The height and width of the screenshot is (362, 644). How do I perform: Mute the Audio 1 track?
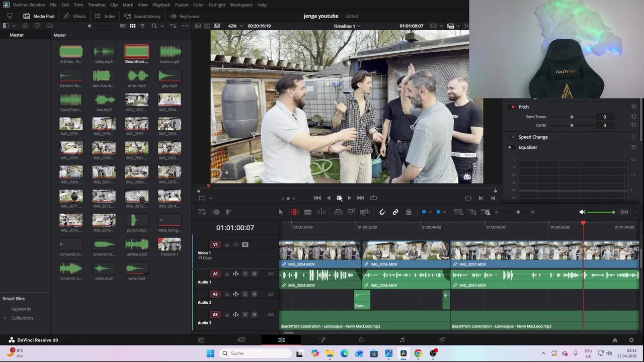(254, 274)
